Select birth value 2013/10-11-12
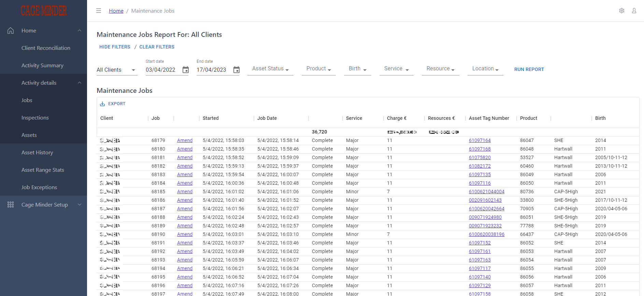The width and height of the screenshot is (644, 296). point(611,166)
